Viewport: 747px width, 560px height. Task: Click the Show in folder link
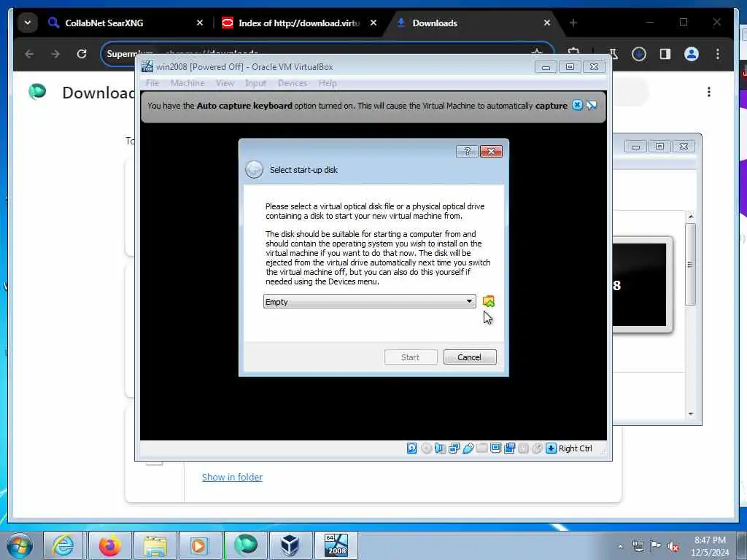pyautogui.click(x=232, y=477)
